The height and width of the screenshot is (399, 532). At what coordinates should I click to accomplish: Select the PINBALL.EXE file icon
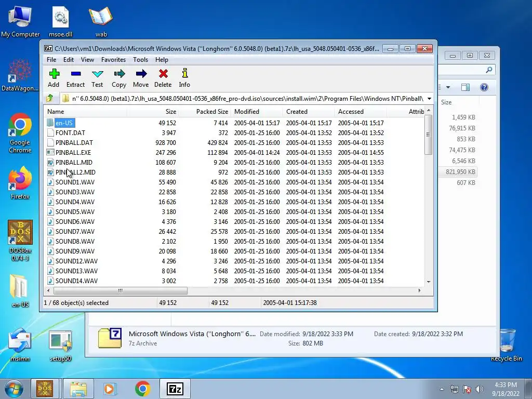[50, 152]
